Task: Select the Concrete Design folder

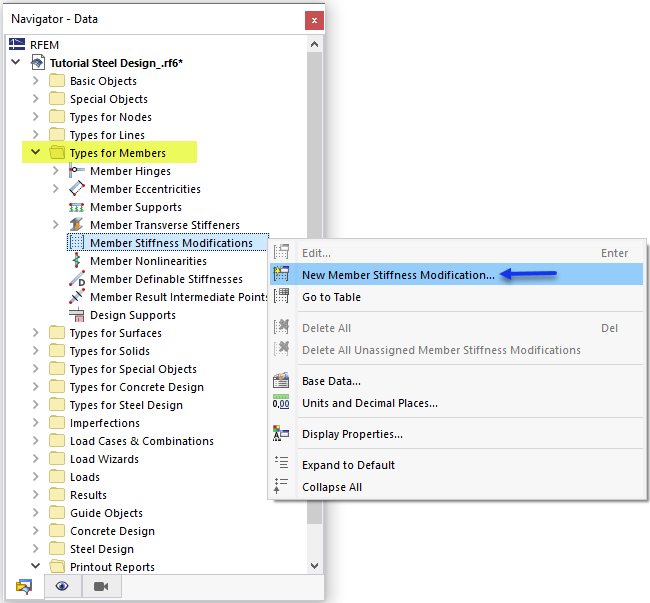Action: (x=112, y=531)
